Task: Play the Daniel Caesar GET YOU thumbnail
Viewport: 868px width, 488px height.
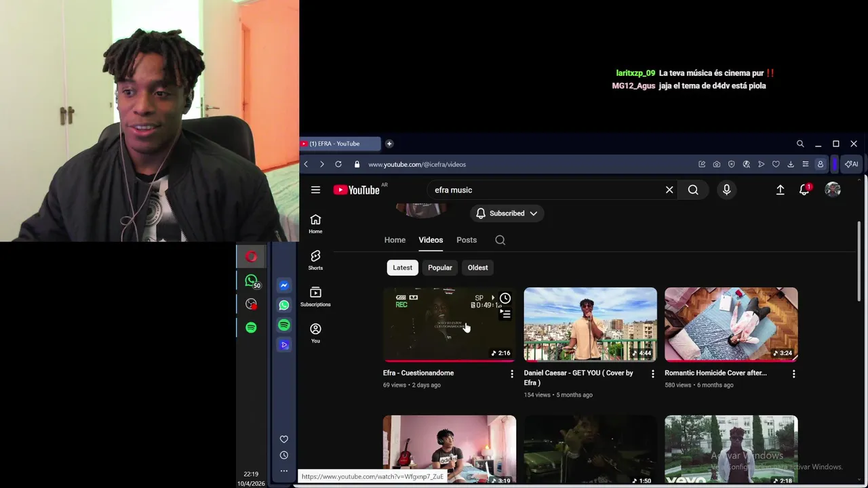Action: pos(591,325)
